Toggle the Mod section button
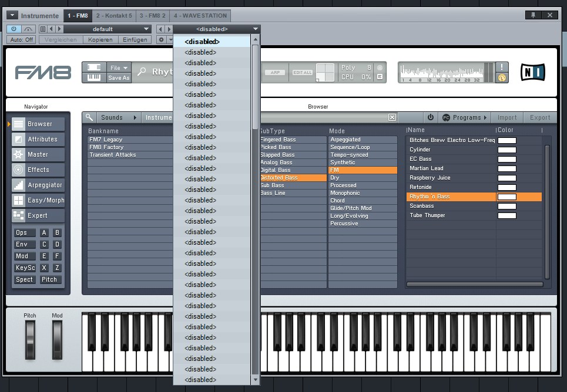The height and width of the screenshot is (392, 567). click(x=24, y=256)
